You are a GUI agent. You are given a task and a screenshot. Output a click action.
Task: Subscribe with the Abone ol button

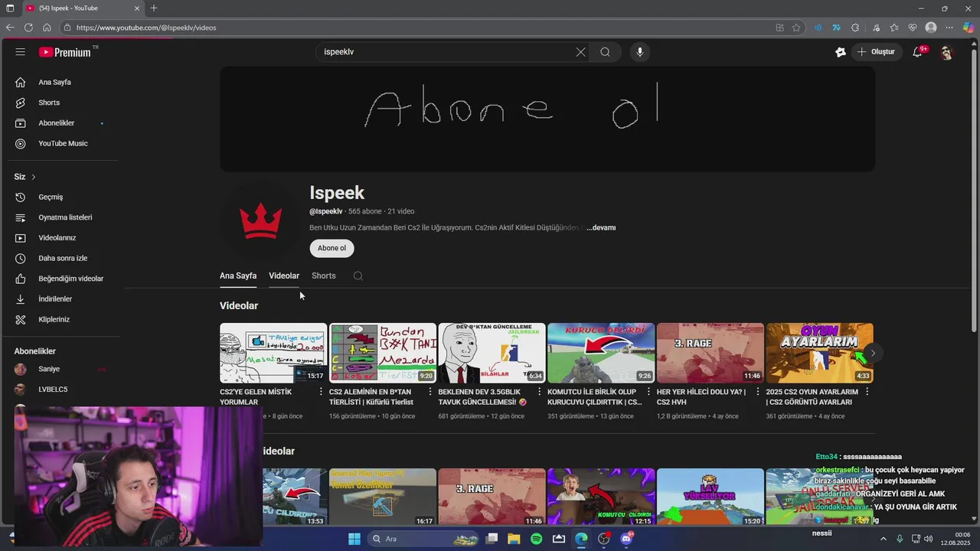pos(332,248)
